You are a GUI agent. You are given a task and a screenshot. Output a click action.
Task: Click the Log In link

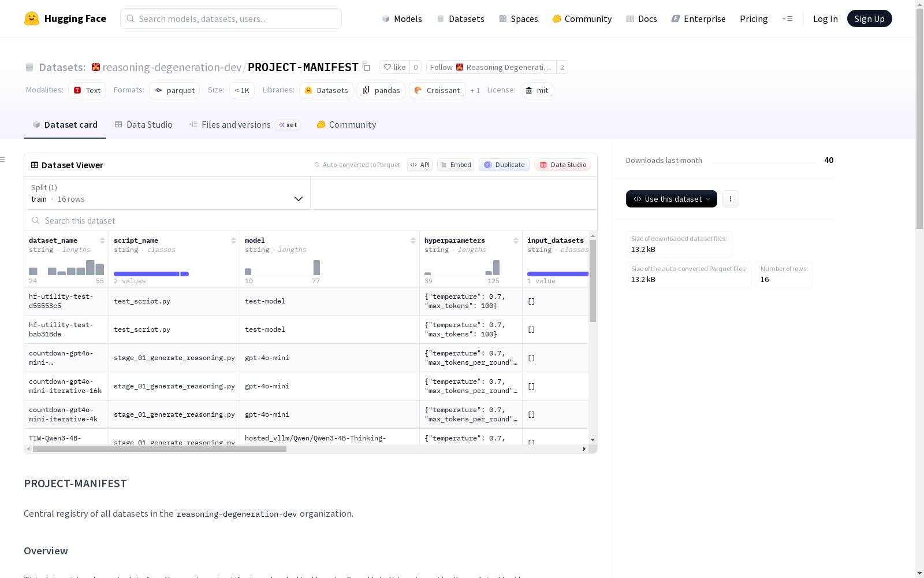point(825,18)
